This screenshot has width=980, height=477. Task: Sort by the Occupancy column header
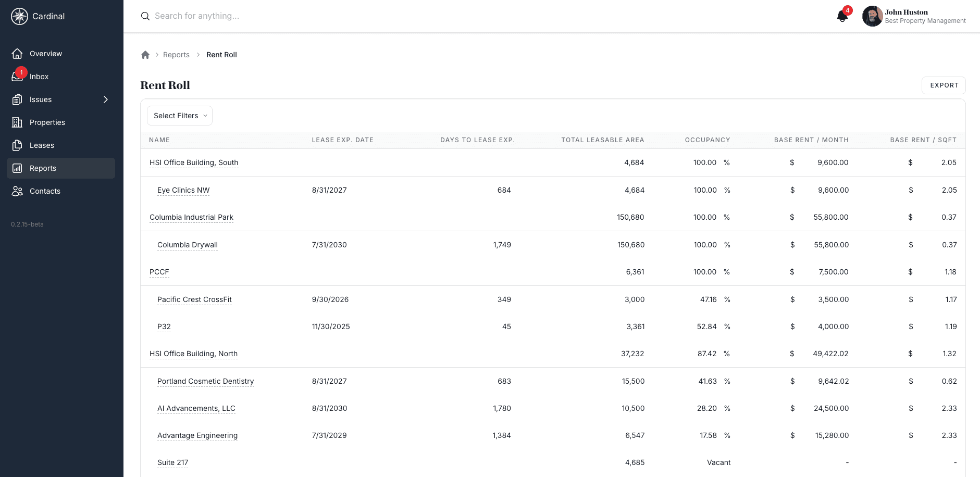pos(707,140)
